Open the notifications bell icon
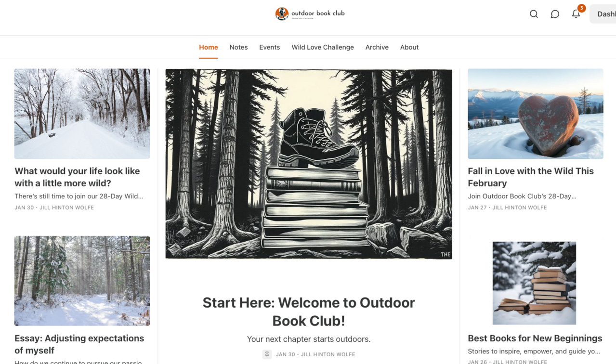Image resolution: width=616 pixels, height=364 pixels. click(x=576, y=14)
